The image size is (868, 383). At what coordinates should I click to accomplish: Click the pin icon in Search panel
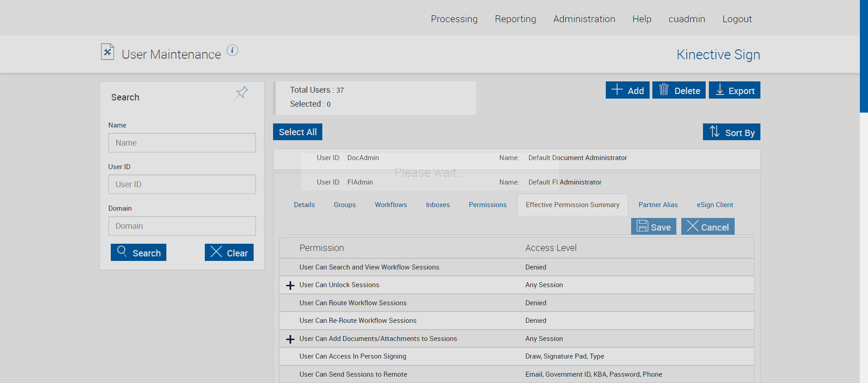[242, 93]
